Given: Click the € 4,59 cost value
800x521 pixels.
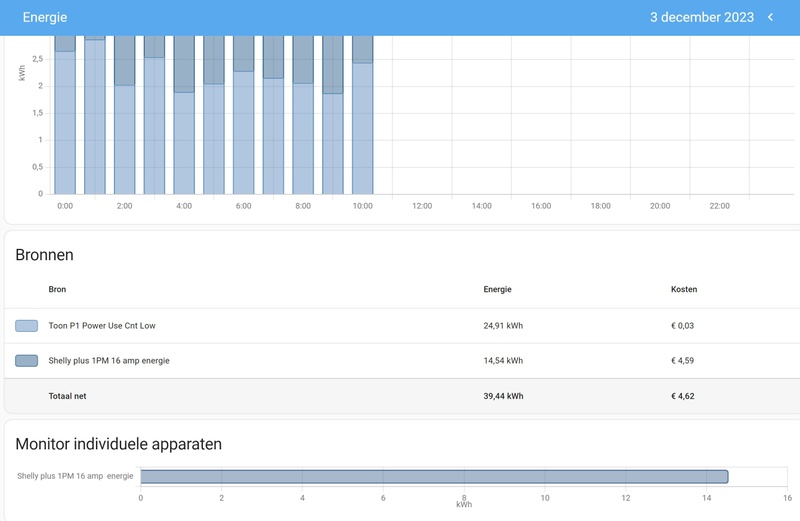Looking at the screenshot, I should point(682,361).
